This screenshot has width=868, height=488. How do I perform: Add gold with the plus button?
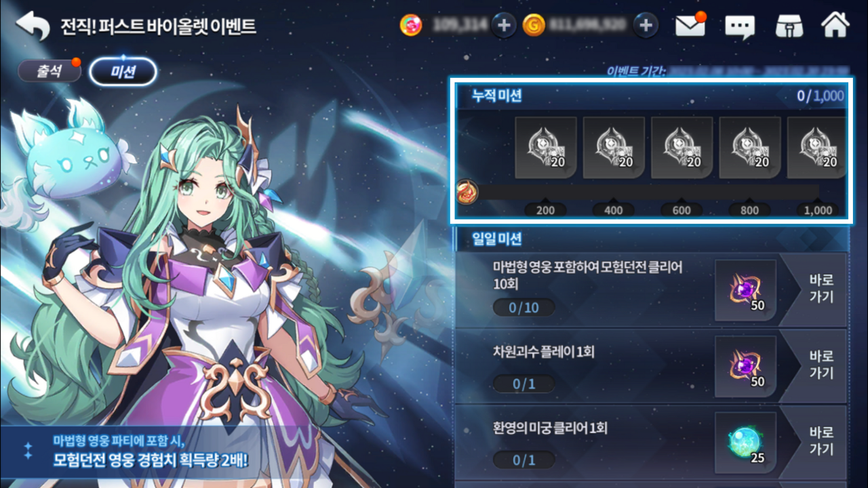[646, 26]
